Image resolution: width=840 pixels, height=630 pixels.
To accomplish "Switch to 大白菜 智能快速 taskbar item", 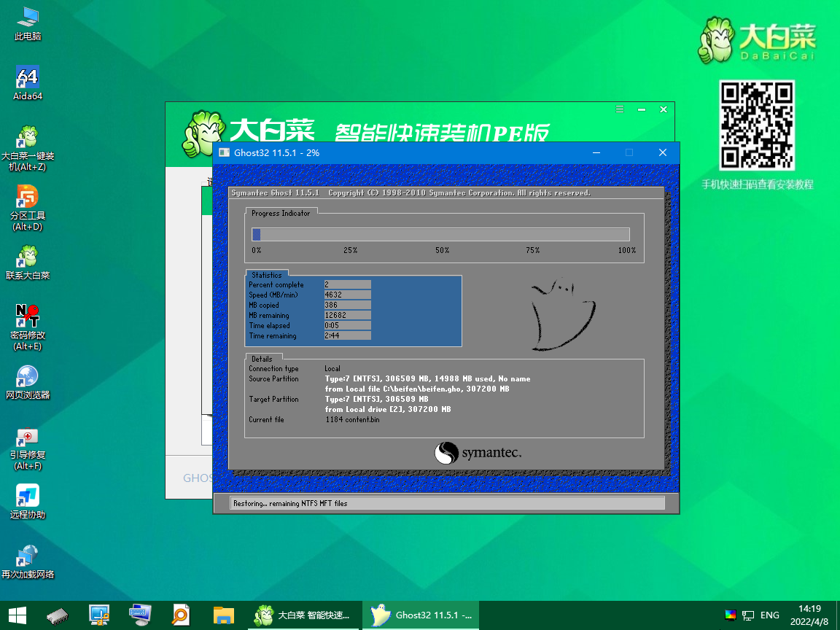I will click(303, 615).
